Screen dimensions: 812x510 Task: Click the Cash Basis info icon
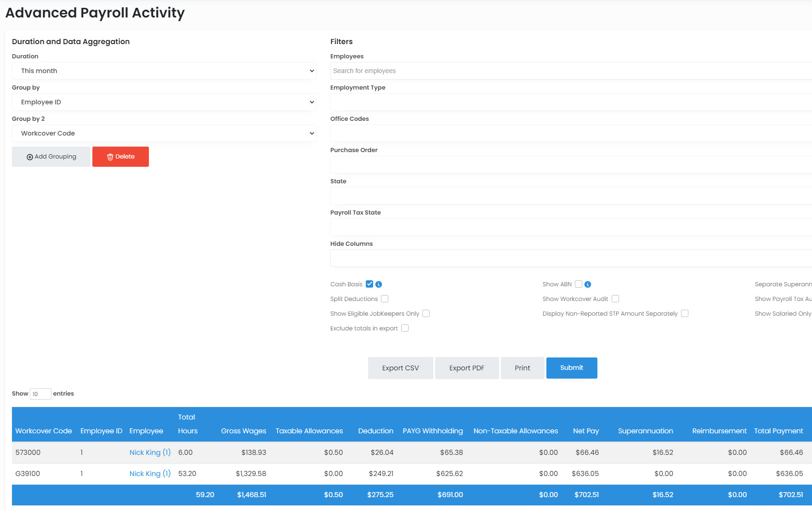[379, 284]
